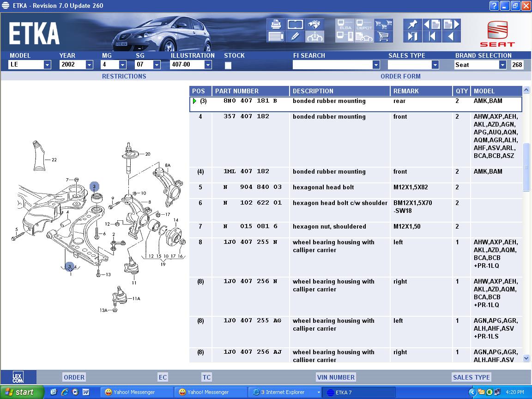Select VIN NUMBER in the bottom bar
532x399 pixels.
[x=336, y=377]
